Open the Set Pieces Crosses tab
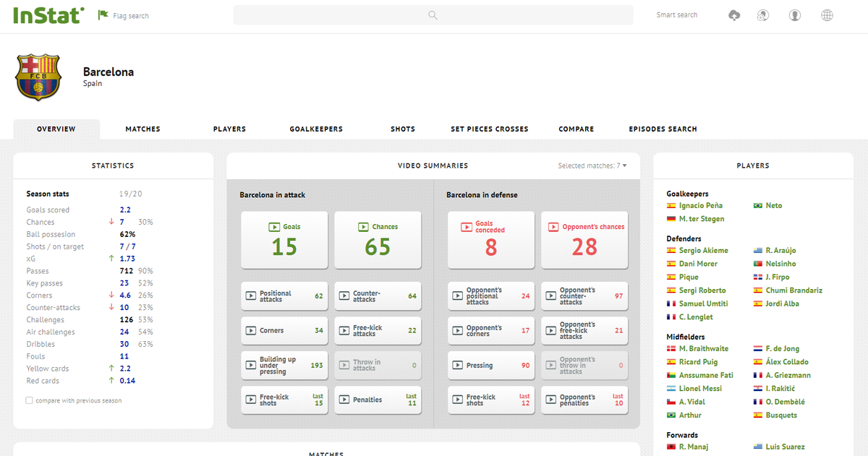This screenshot has width=868, height=456. 490,129
